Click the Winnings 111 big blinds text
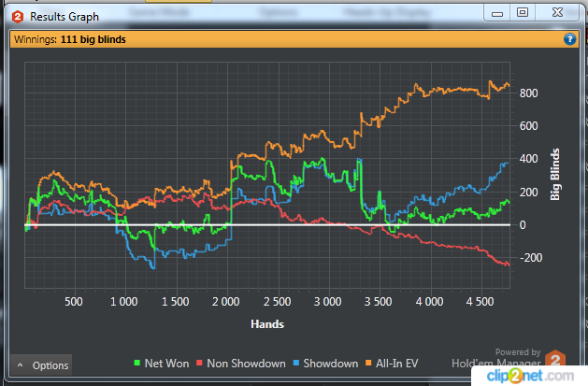Viewport: 588px width, 386px height. point(70,39)
